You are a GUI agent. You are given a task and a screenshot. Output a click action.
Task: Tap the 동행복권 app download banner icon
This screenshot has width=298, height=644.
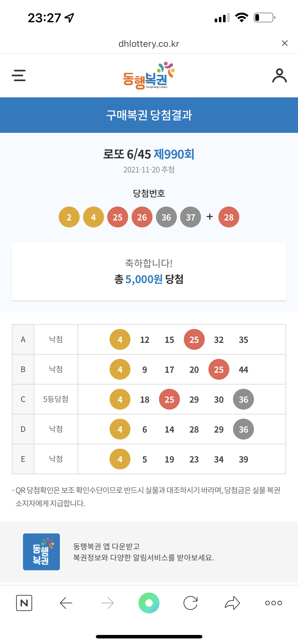[41, 552]
